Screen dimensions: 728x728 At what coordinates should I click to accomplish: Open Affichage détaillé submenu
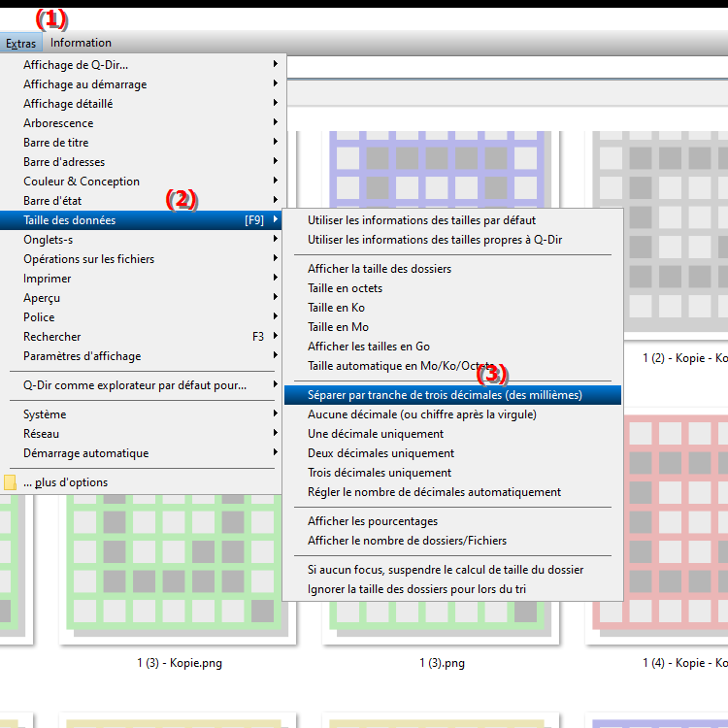141,104
